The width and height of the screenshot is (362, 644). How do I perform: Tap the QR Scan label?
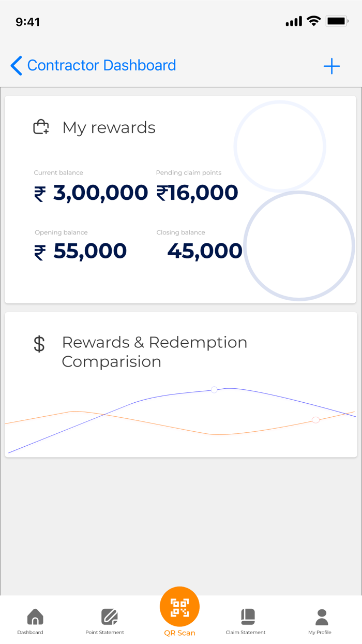tap(179, 633)
